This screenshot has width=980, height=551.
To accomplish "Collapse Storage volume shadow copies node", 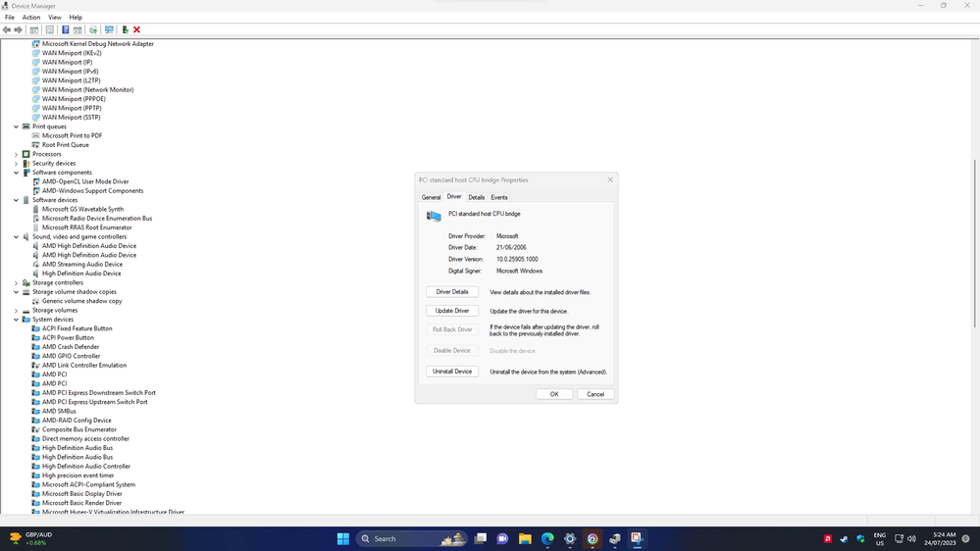I will pos(17,292).
